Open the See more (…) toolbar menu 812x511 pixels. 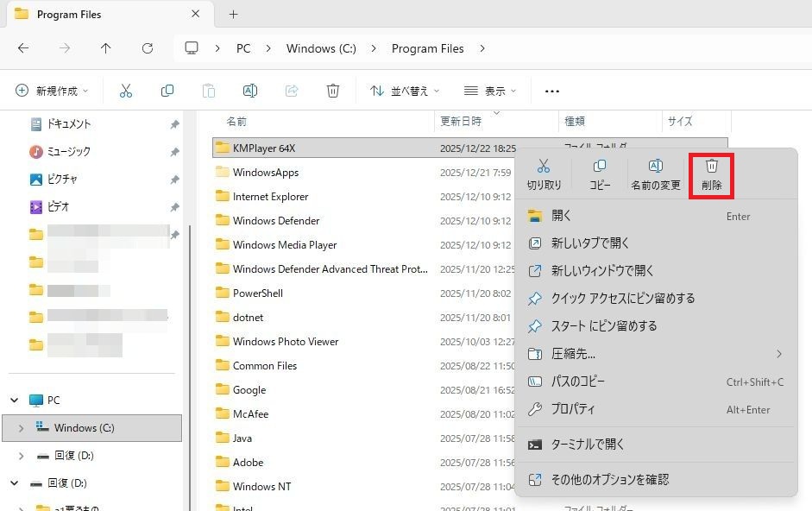point(552,91)
